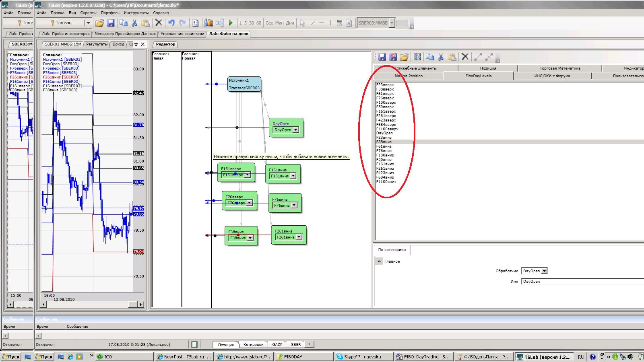Switch to Менеджер Провайдеров Данных tab
This screenshot has height=362, width=644.
click(125, 34)
